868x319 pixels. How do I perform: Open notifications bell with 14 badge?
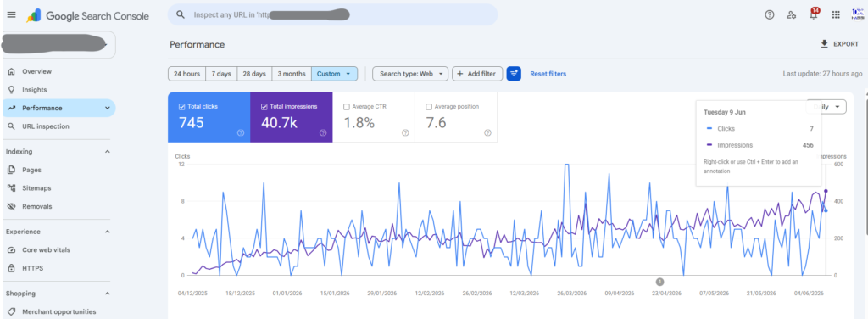[814, 14]
